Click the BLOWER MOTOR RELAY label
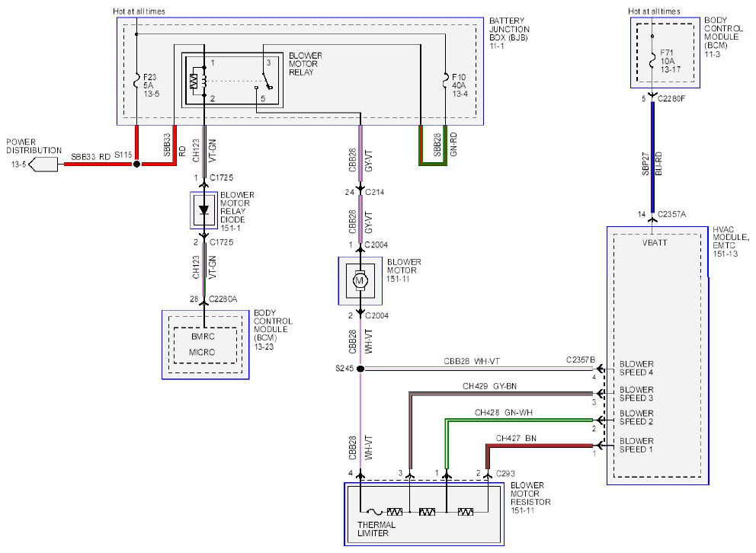The width and height of the screenshot is (756, 553). pos(305,64)
